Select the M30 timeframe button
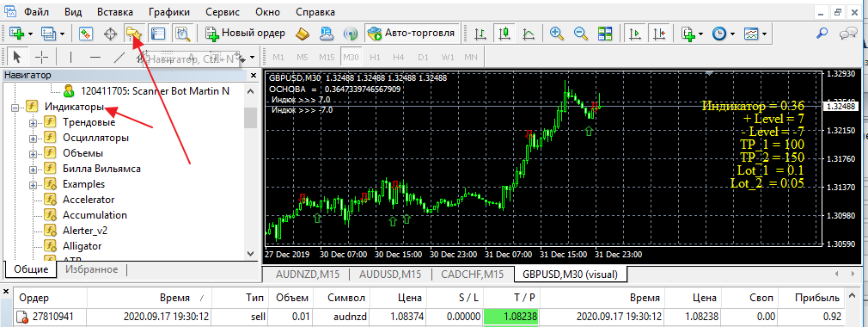This screenshot has width=868, height=327. 350,57
